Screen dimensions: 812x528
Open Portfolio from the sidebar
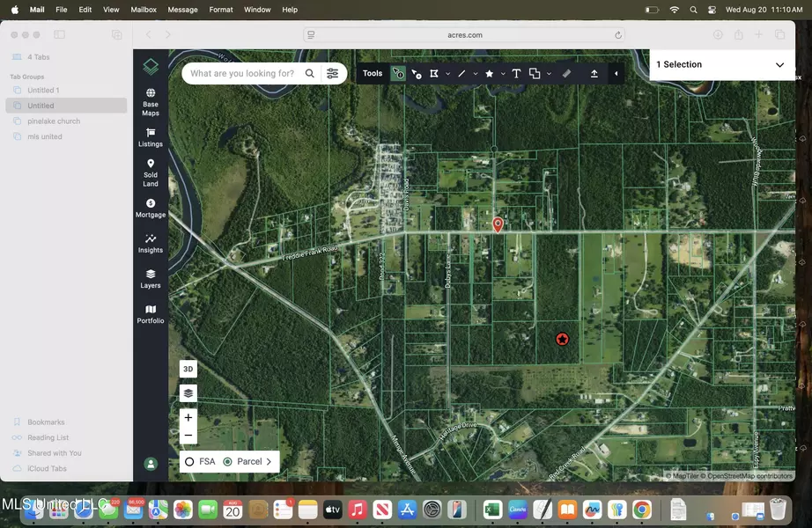coord(151,314)
